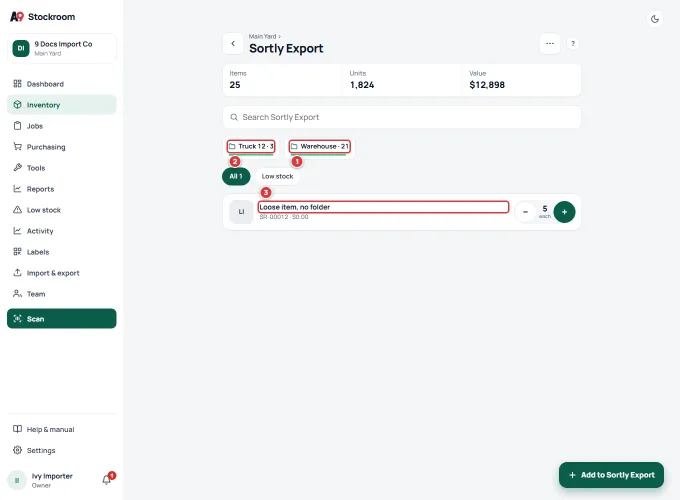Image resolution: width=680 pixels, height=500 pixels.
Task: Focus the Search Sortly Export field
Action: pyautogui.click(x=402, y=117)
